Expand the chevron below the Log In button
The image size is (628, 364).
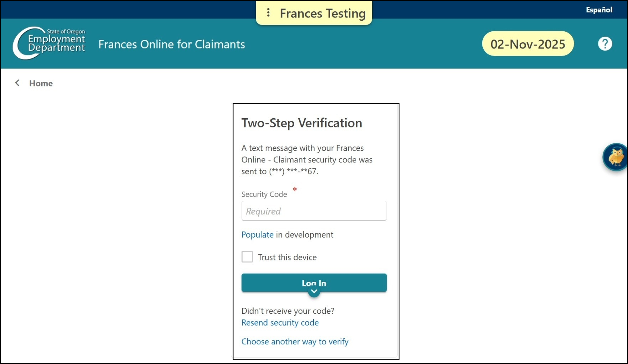click(x=314, y=292)
